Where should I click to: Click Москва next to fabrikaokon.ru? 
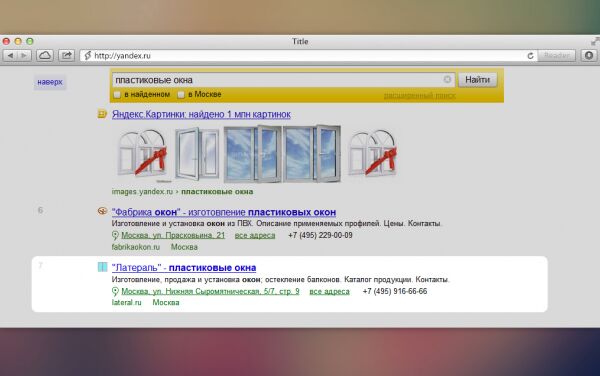(184, 247)
